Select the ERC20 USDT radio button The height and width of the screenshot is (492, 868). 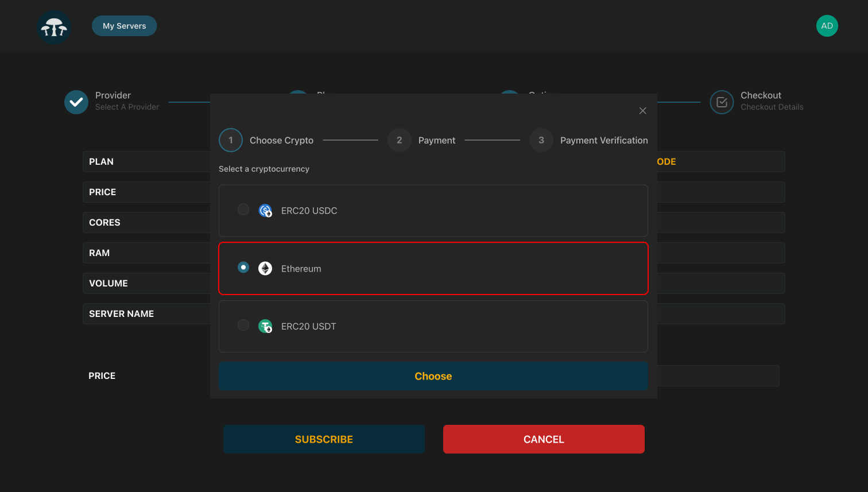(243, 325)
